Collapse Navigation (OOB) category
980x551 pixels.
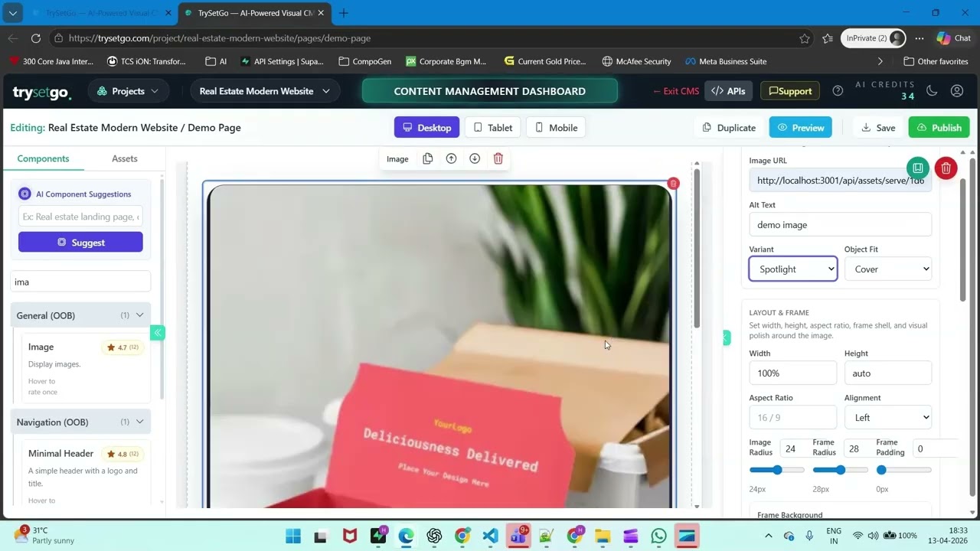(x=80, y=422)
